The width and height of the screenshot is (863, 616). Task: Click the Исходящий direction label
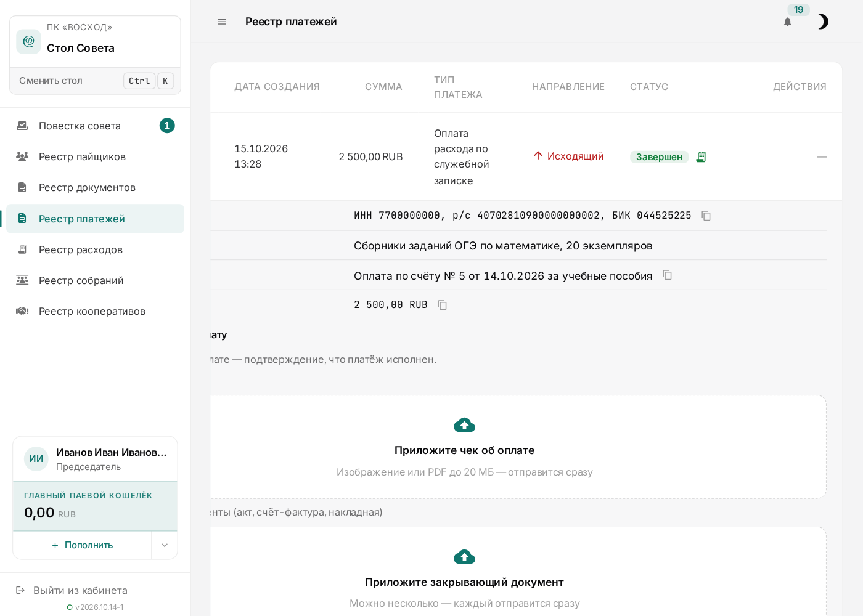pos(568,156)
